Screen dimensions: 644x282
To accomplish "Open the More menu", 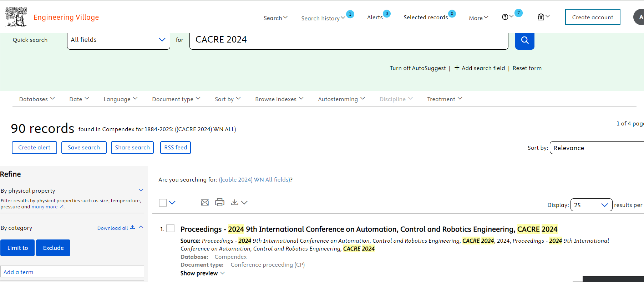I will click(478, 18).
